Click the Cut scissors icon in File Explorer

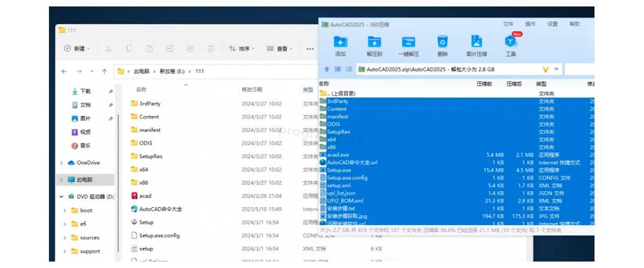(x=109, y=48)
